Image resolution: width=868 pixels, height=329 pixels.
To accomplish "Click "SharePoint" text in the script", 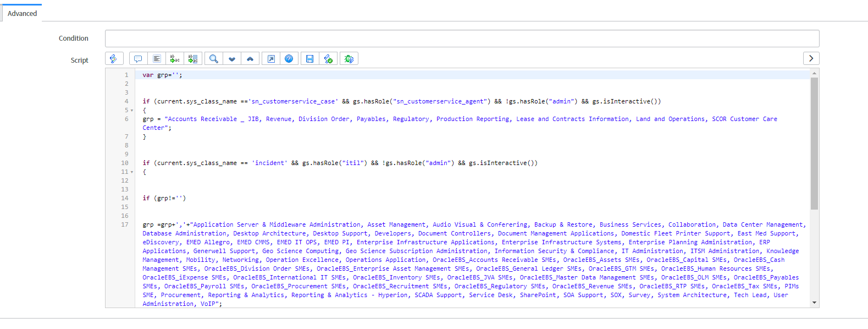I will tap(538, 295).
